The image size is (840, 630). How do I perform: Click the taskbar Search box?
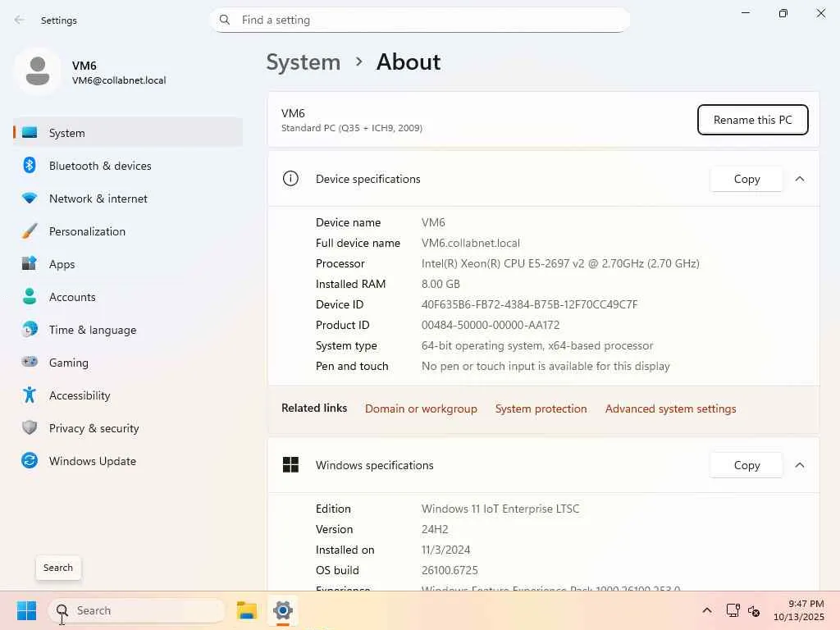pyautogui.click(x=137, y=610)
